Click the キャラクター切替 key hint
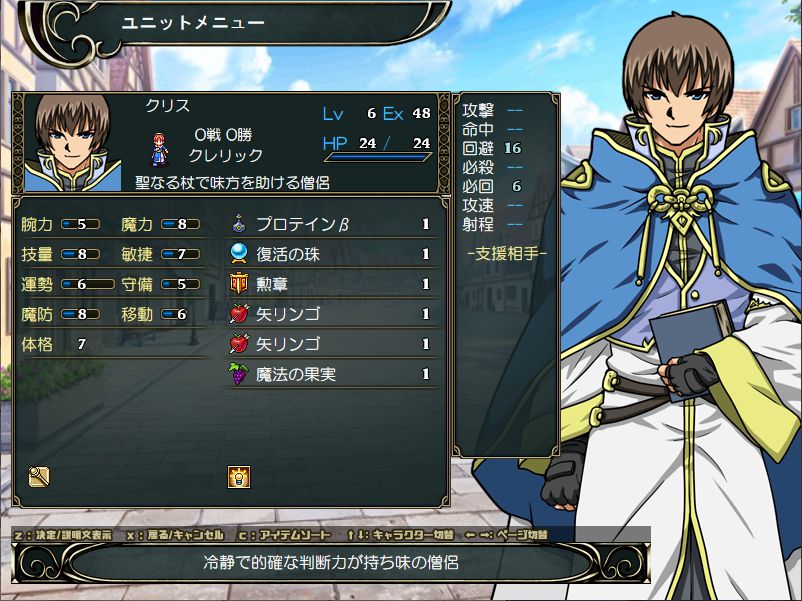This screenshot has height=601, width=802. point(400,535)
